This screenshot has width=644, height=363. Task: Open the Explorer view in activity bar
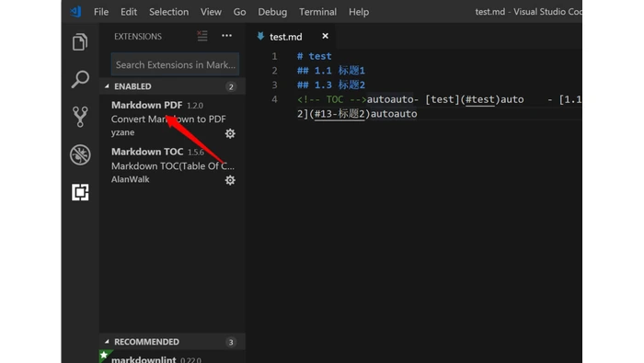80,42
